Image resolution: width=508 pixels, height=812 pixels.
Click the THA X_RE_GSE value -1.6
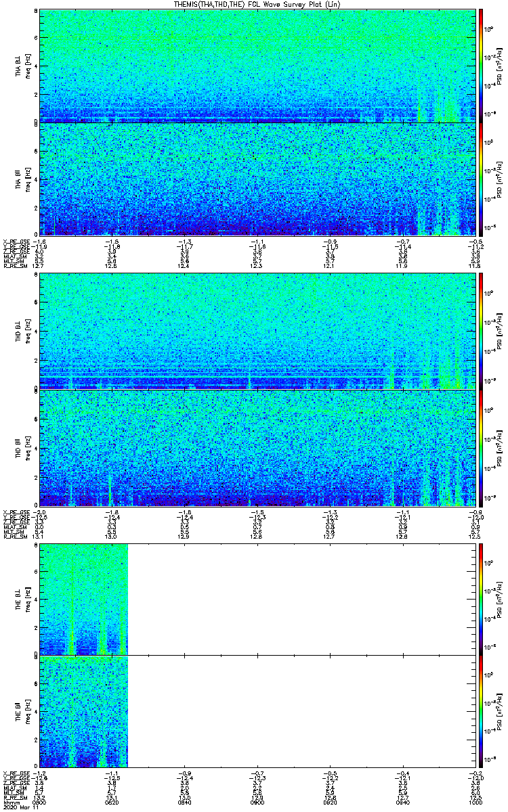(39, 242)
